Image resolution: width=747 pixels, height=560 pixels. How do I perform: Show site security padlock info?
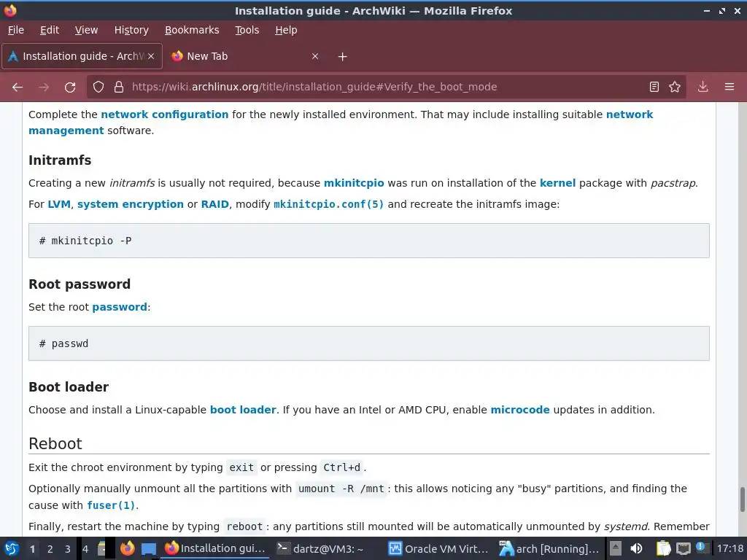pos(119,87)
